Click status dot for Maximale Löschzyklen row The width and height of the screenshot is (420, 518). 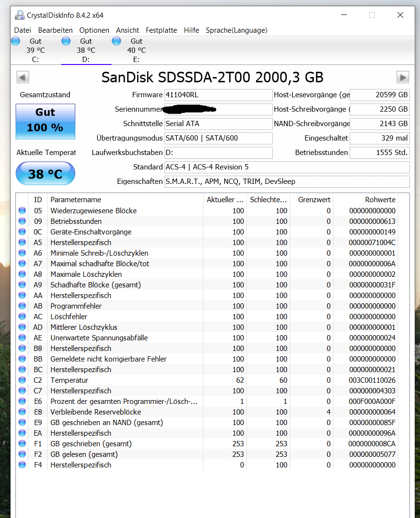coord(22,274)
